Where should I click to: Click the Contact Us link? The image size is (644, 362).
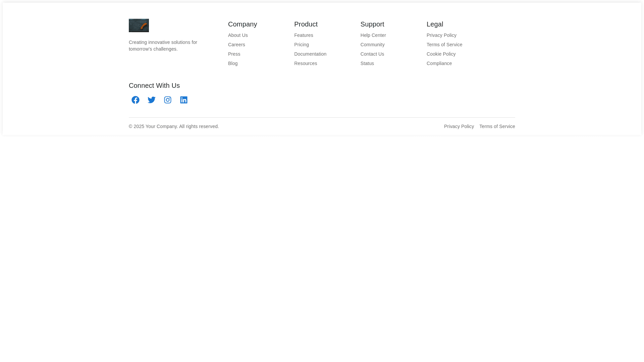coord(372,54)
